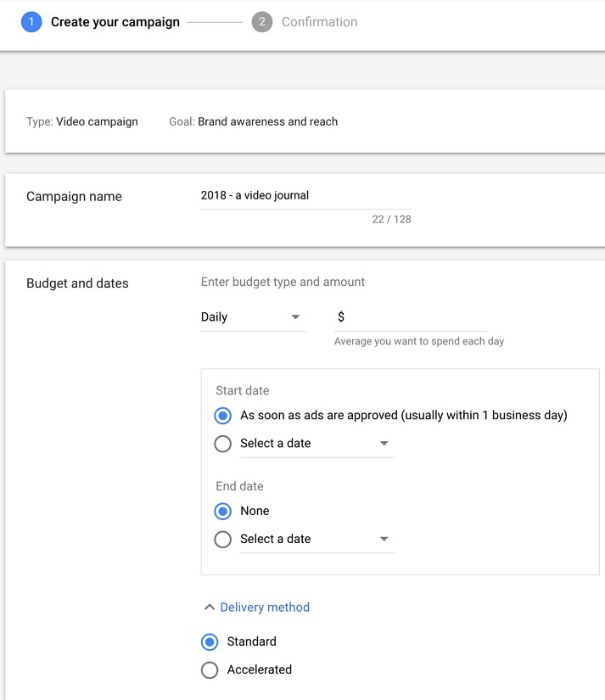Select the Start date 'Select a date' radio
Screen dimensions: 605x700
pos(223,444)
